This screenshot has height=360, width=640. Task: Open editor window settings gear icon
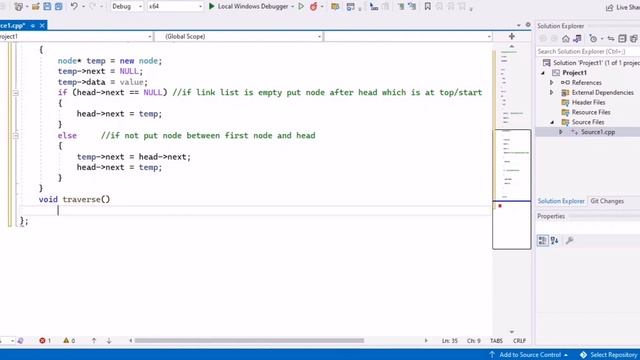pos(528,25)
